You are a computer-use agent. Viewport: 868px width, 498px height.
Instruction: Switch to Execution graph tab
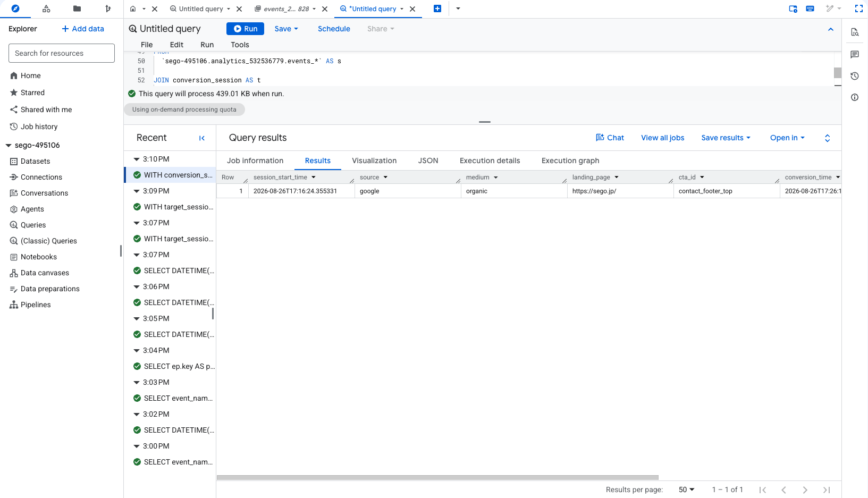click(x=570, y=161)
